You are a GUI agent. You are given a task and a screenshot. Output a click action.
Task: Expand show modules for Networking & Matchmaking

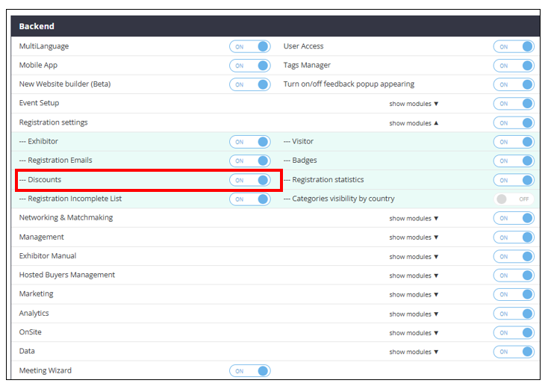click(x=414, y=218)
